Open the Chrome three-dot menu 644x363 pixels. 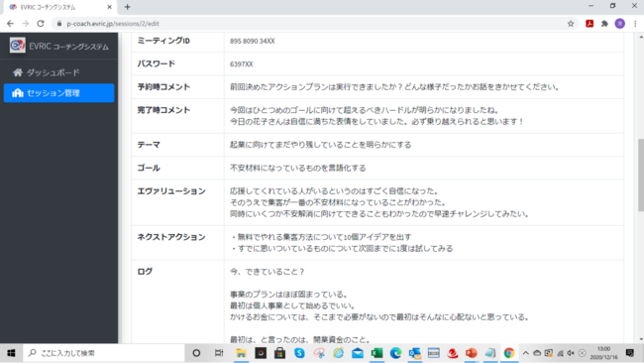[x=635, y=24]
